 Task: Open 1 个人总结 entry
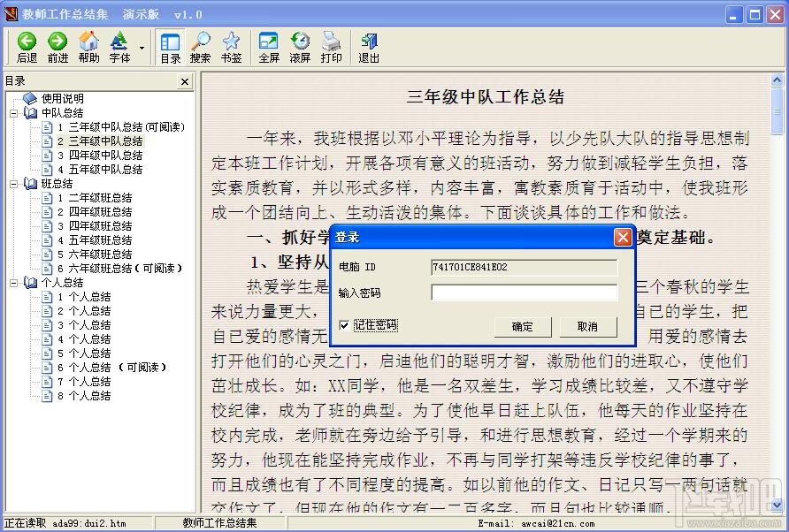[x=84, y=297]
